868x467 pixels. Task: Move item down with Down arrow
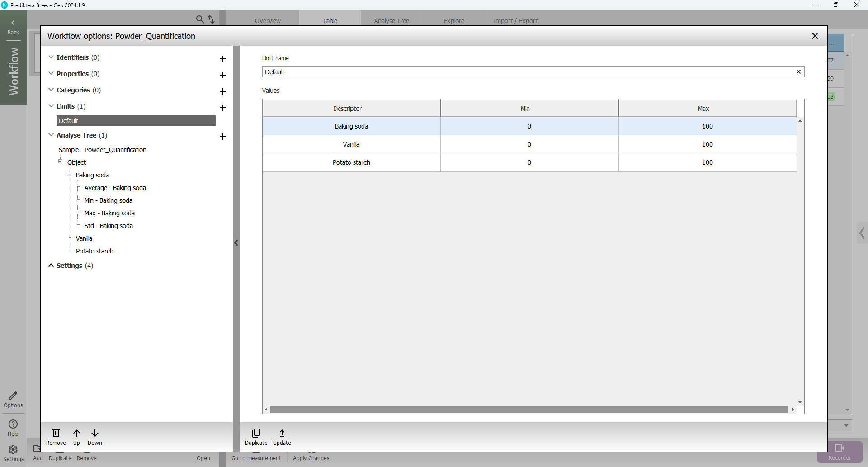pos(95,434)
